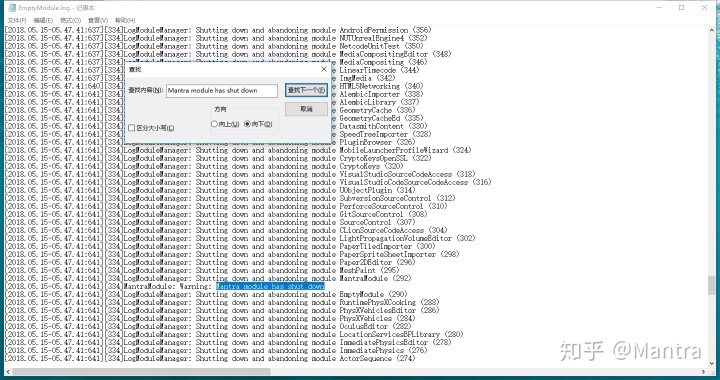Click the UObjectPlugin (314) log line
This screenshot has height=380, width=720.
[210, 190]
